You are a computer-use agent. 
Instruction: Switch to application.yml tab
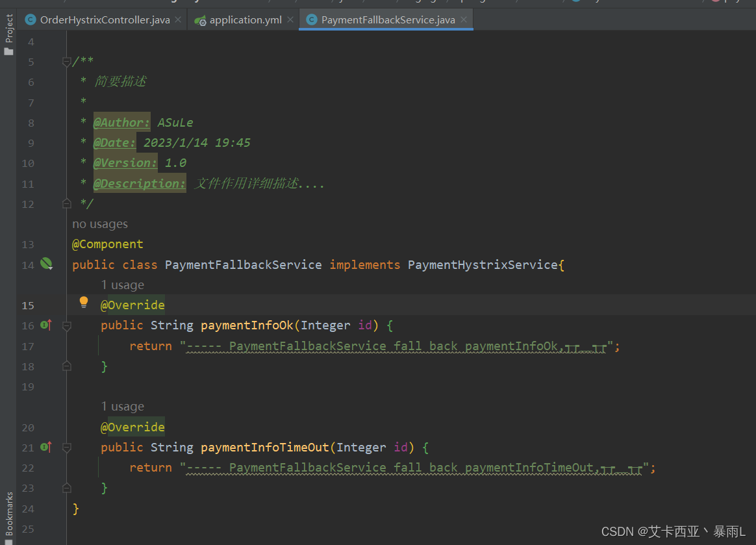[x=246, y=19]
